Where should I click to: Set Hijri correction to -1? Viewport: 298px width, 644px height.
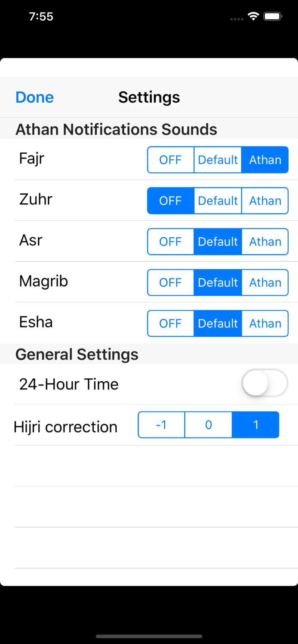(x=161, y=425)
